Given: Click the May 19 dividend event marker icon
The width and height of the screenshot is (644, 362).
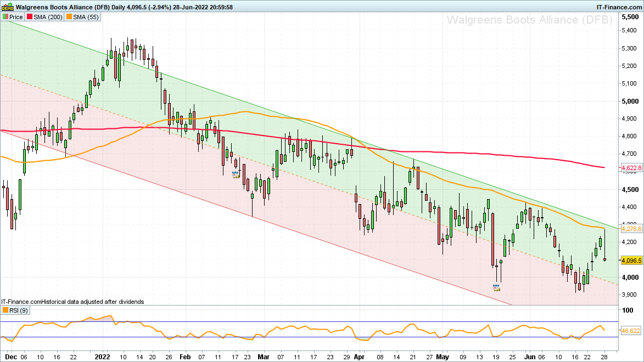Looking at the screenshot, I should (496, 288).
